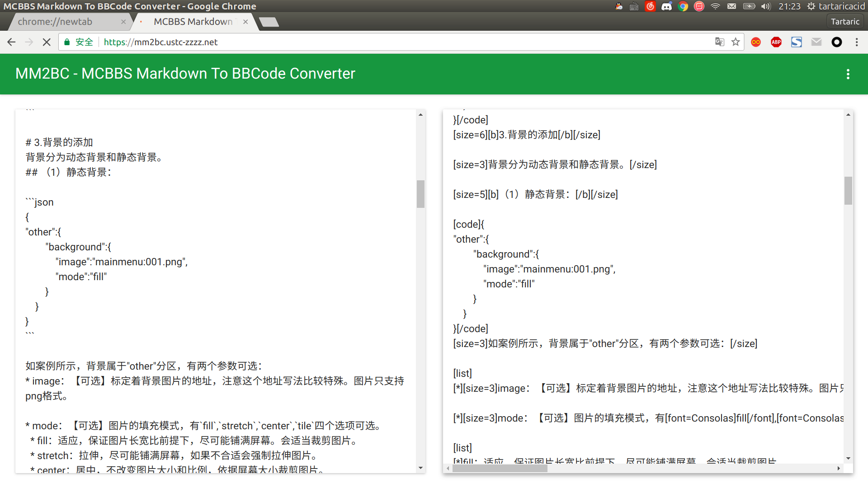
Task: Click the Markdown editor scroll-down arrow
Action: tap(420, 468)
